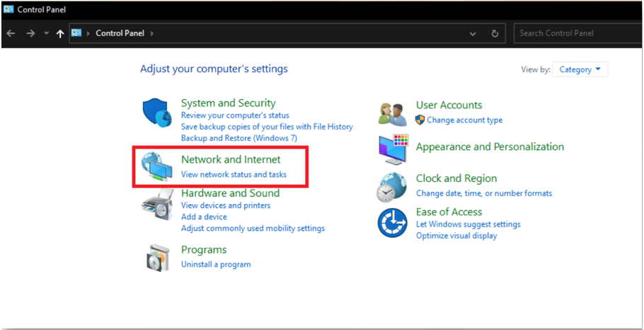Go up one level with up arrow
The image size is (644, 330).
coord(60,34)
